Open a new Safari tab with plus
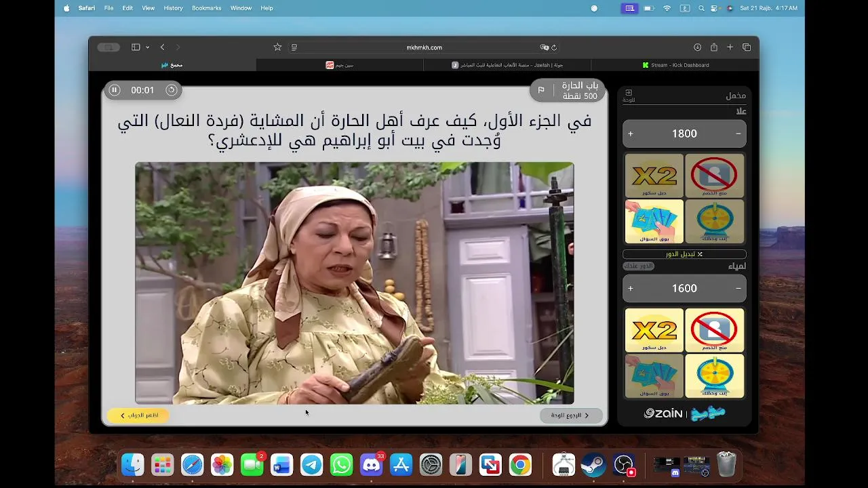Image resolution: width=868 pixels, height=488 pixels. 730,47
